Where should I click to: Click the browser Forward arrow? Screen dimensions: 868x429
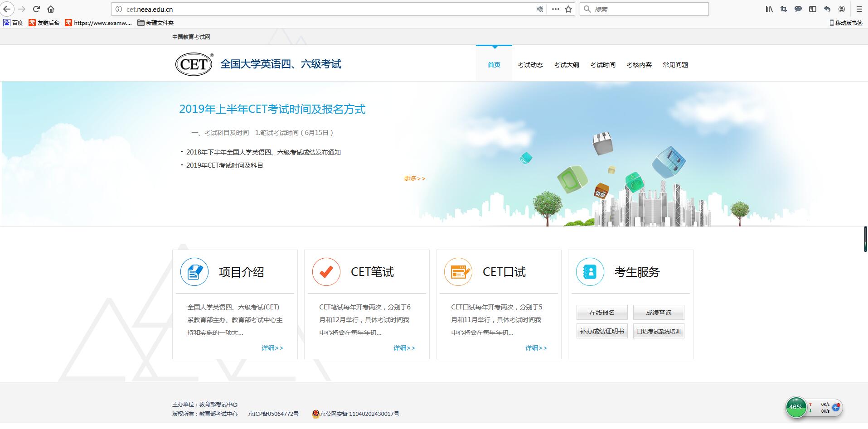click(x=22, y=9)
